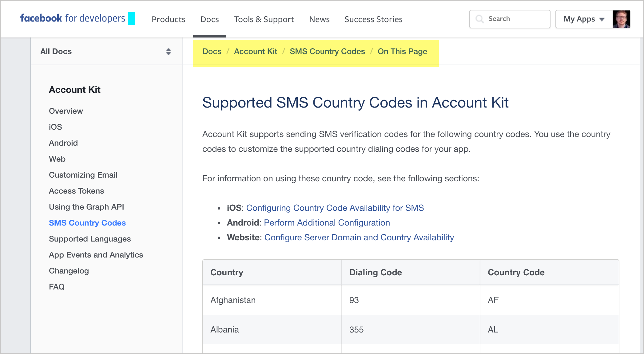Screen dimensions: 644x354
Task: Open the All Docs selector
Action: (x=106, y=51)
